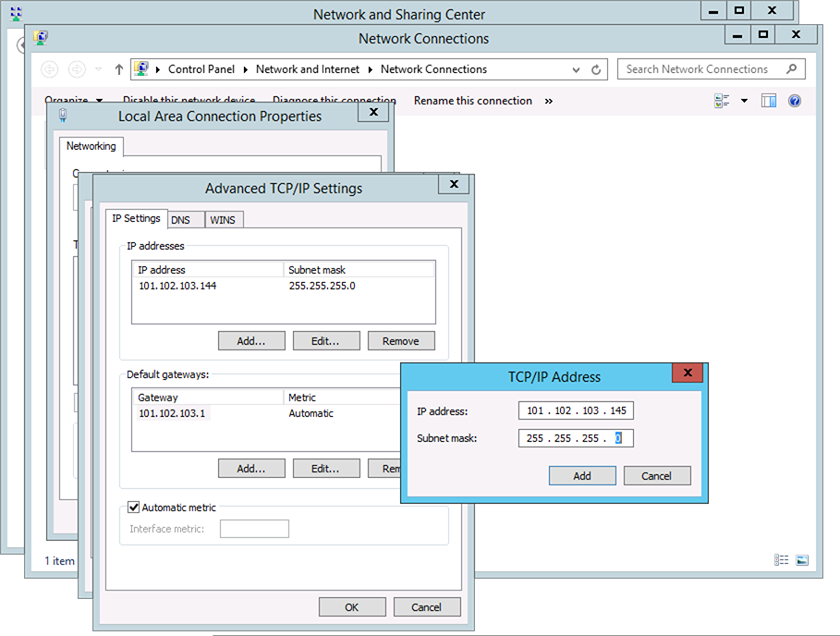
Task: Open the WINS tab
Action: click(222, 220)
